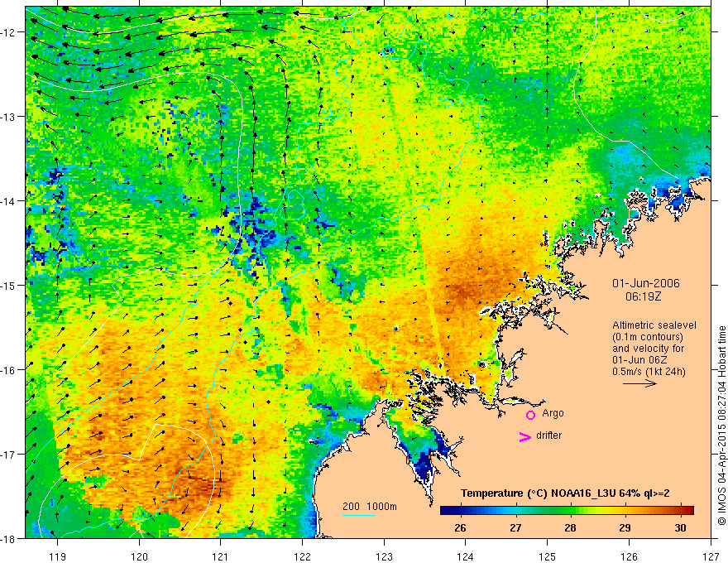Click the magenta Argo circle legend symbol
Viewport: 728px width, 563px height.
pos(530,415)
